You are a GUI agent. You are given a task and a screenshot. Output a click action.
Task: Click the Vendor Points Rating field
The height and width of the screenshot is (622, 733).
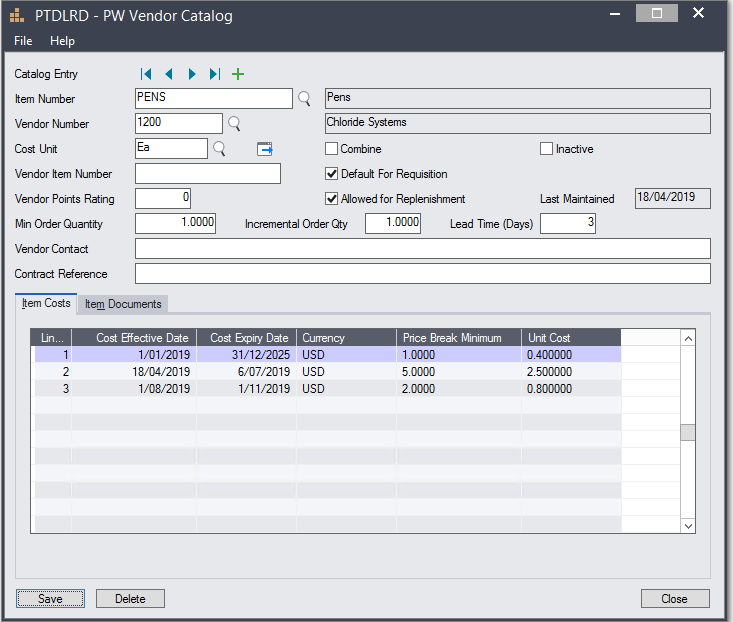click(x=163, y=199)
